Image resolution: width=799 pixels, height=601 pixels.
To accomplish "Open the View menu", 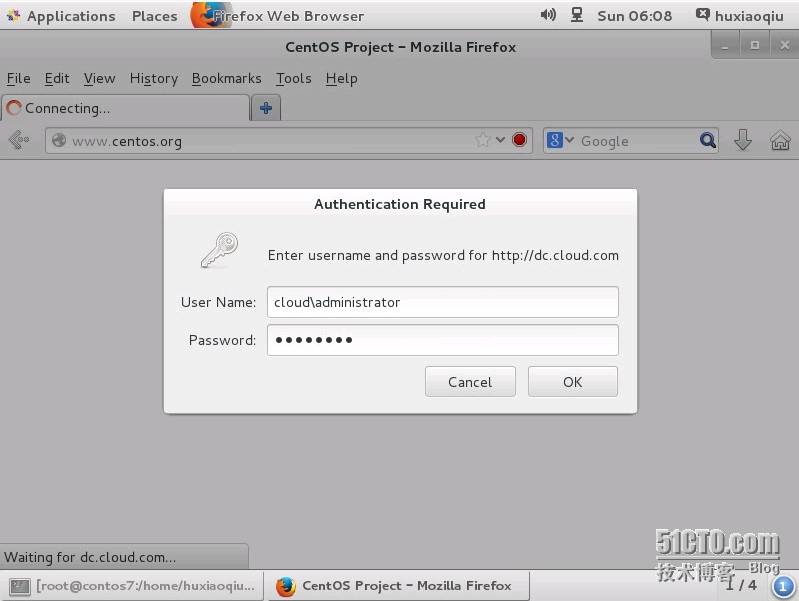I will point(99,79).
